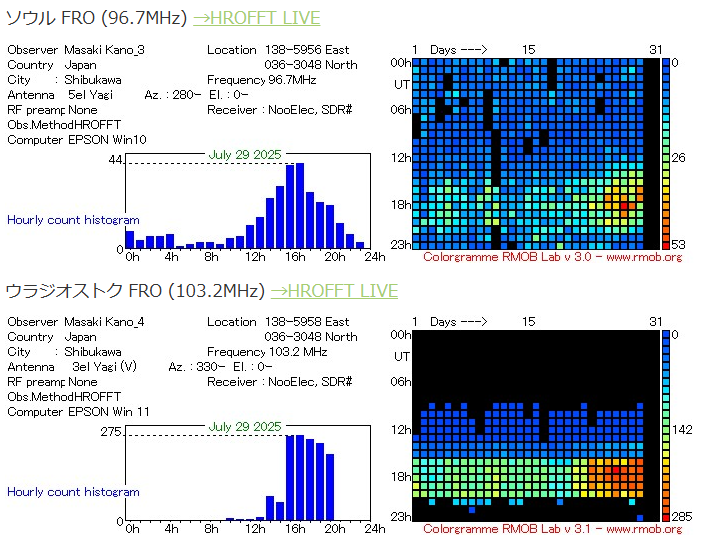Click the color scale bar beside the 103.2MHz colorgramme
Screen dimensions: 701x547
click(x=666, y=425)
